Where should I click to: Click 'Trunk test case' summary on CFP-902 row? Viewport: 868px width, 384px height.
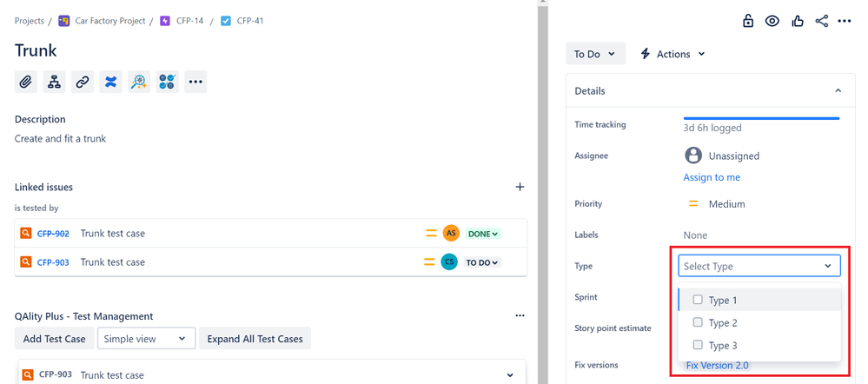(113, 234)
